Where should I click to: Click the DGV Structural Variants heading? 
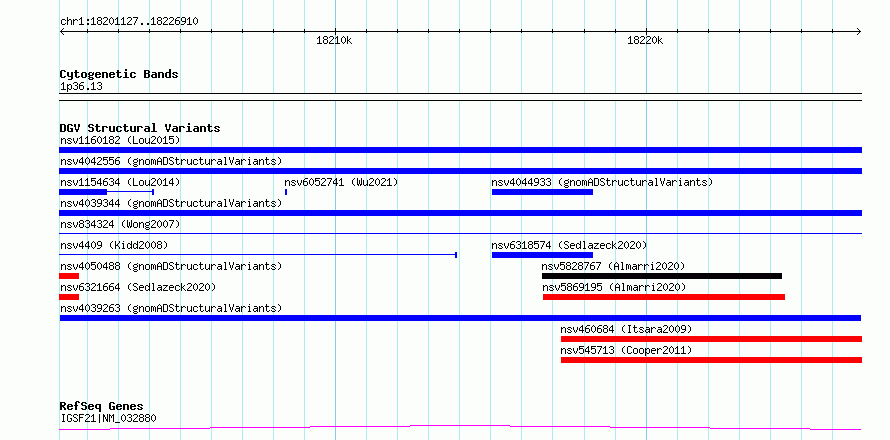coord(140,128)
